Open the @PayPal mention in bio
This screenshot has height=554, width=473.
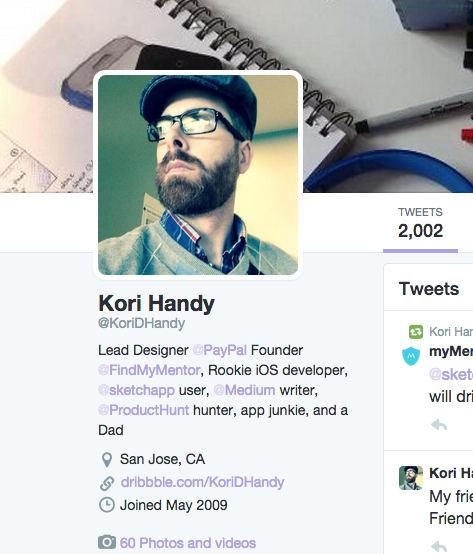point(219,350)
